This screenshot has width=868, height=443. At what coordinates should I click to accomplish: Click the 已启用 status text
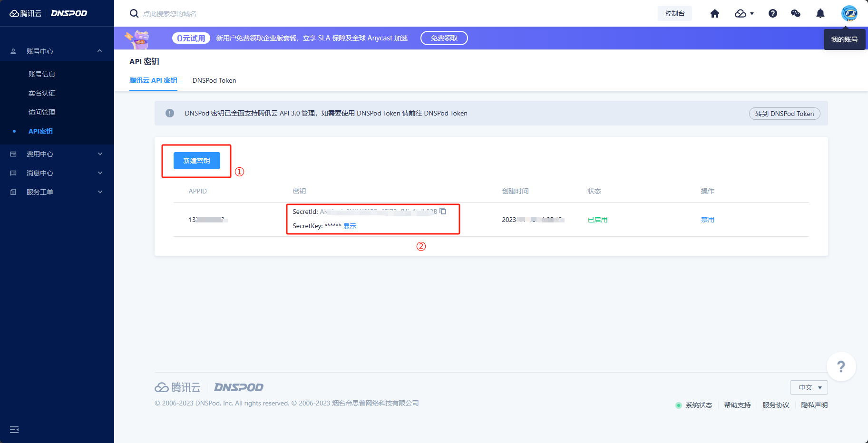[x=597, y=219]
